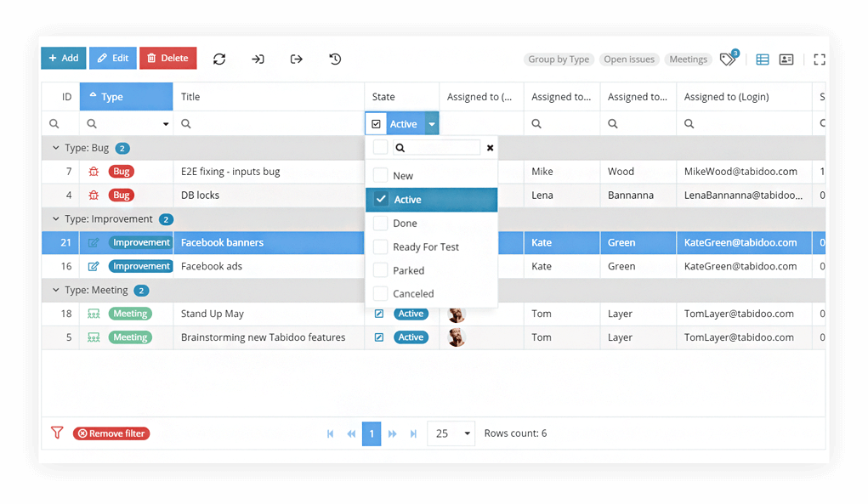868x504 pixels.
Task: Click State icon in Stand Up May row
Action: tap(378, 314)
